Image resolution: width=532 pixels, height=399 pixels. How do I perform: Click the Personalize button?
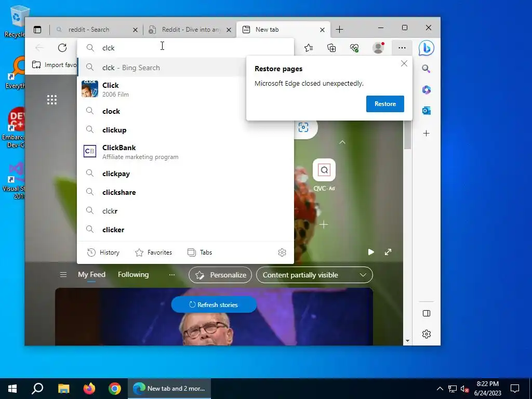(x=220, y=275)
